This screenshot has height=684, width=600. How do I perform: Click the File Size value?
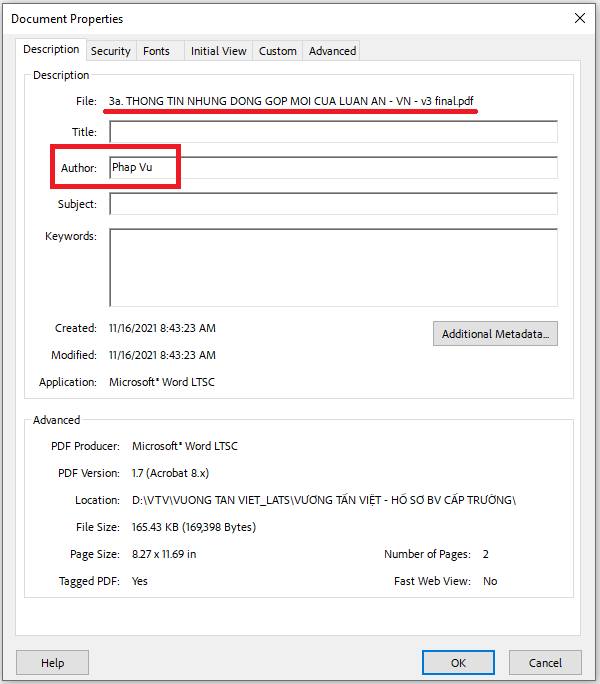(193, 527)
